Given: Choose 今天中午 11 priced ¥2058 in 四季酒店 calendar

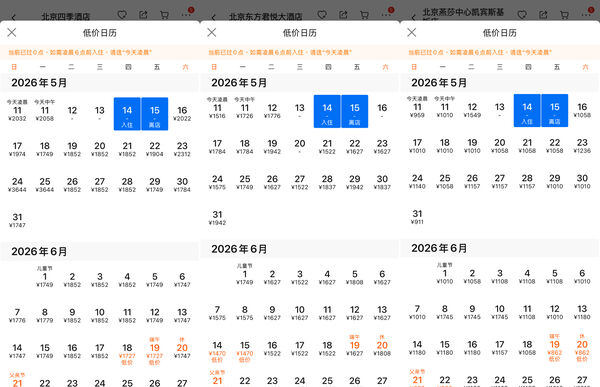Looking at the screenshot, I should (x=45, y=111).
